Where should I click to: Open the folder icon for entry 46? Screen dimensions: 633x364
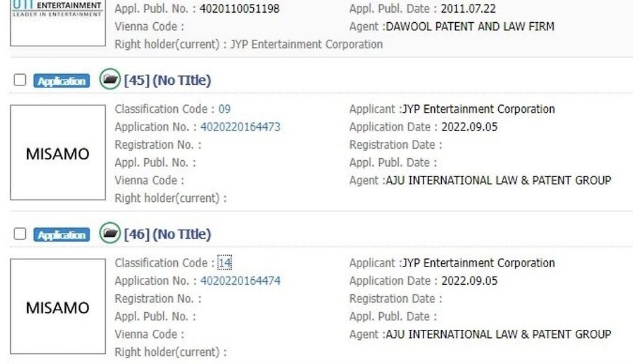tap(110, 234)
